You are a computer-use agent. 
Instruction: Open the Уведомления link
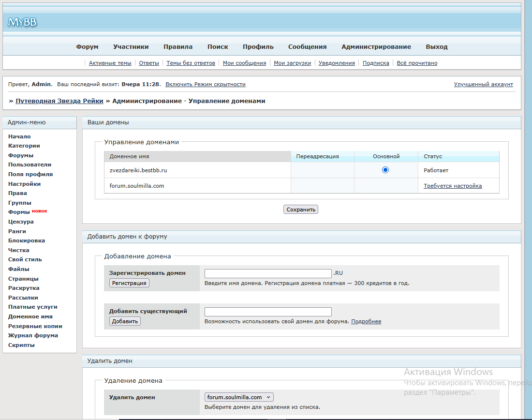click(337, 63)
